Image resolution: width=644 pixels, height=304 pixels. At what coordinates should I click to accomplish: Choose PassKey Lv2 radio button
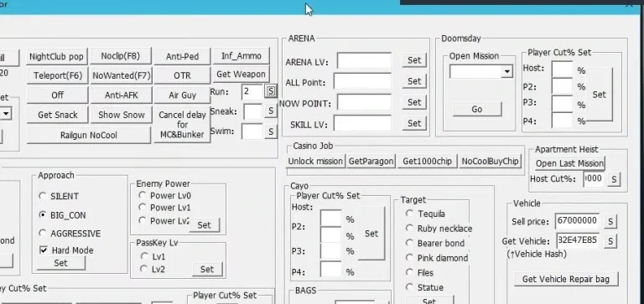[144, 269]
